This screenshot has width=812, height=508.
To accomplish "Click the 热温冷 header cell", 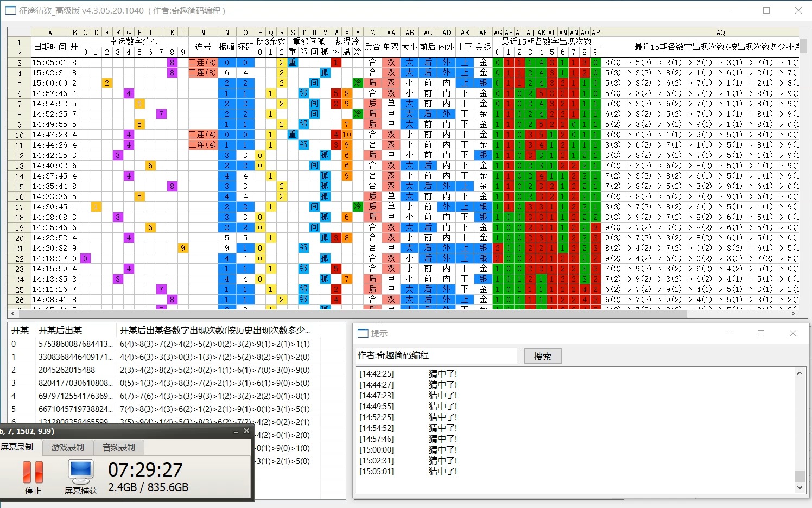I will (347, 41).
